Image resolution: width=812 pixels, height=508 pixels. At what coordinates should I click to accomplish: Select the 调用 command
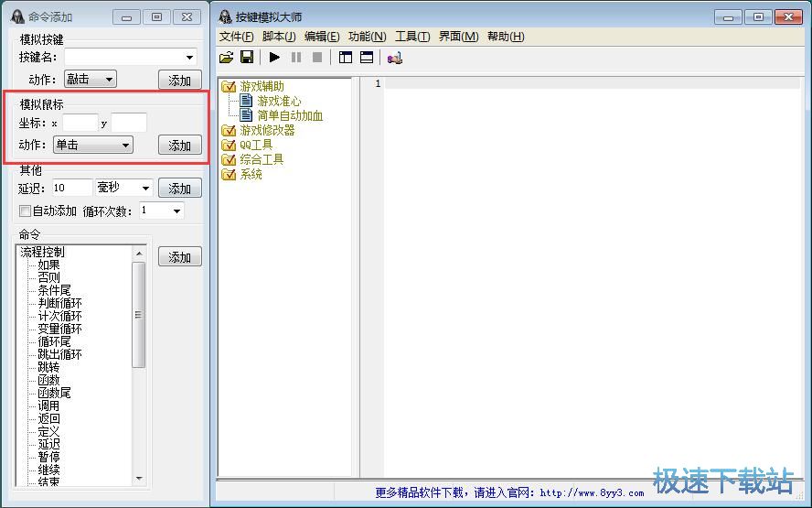pyautogui.click(x=48, y=405)
